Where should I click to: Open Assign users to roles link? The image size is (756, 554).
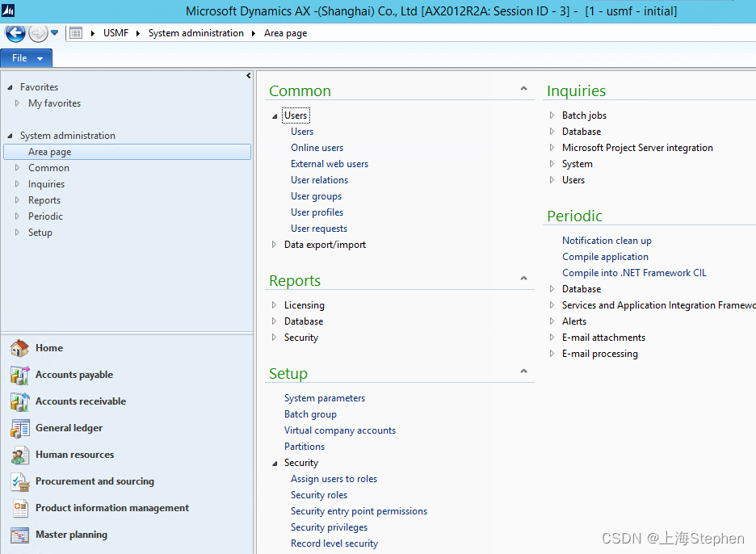[334, 479]
